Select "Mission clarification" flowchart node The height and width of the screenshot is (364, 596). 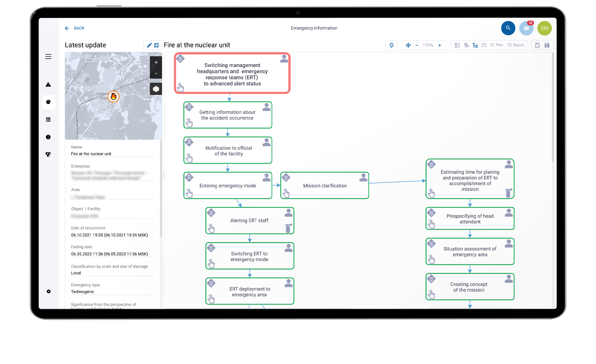click(x=325, y=186)
